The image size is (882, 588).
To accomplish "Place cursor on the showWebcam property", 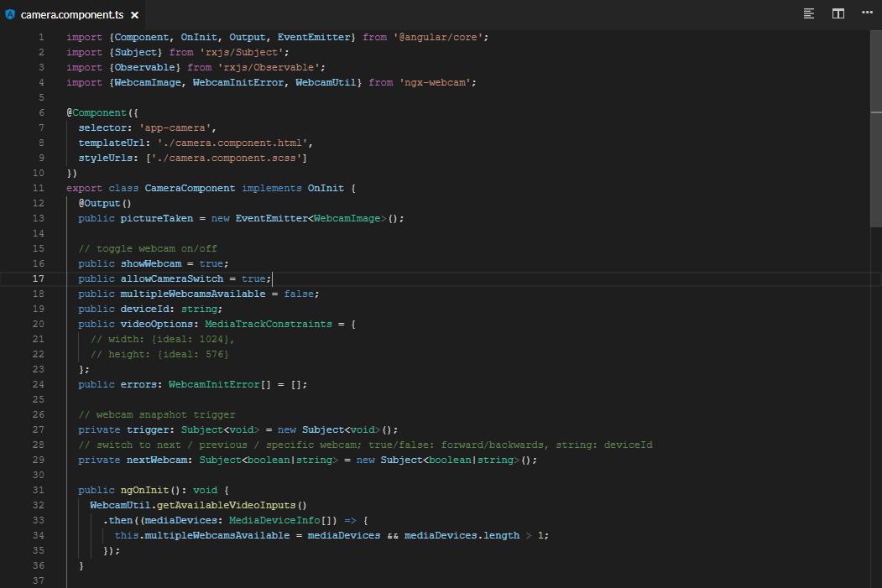I will pos(153,263).
